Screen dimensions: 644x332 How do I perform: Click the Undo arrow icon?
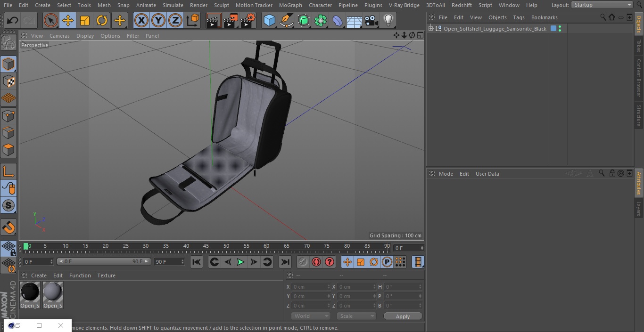click(x=13, y=20)
